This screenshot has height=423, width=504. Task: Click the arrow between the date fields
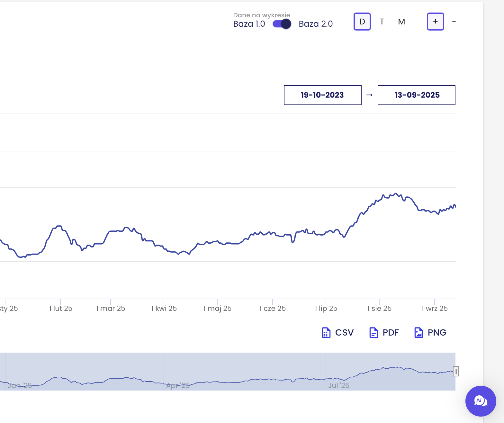[x=369, y=95]
